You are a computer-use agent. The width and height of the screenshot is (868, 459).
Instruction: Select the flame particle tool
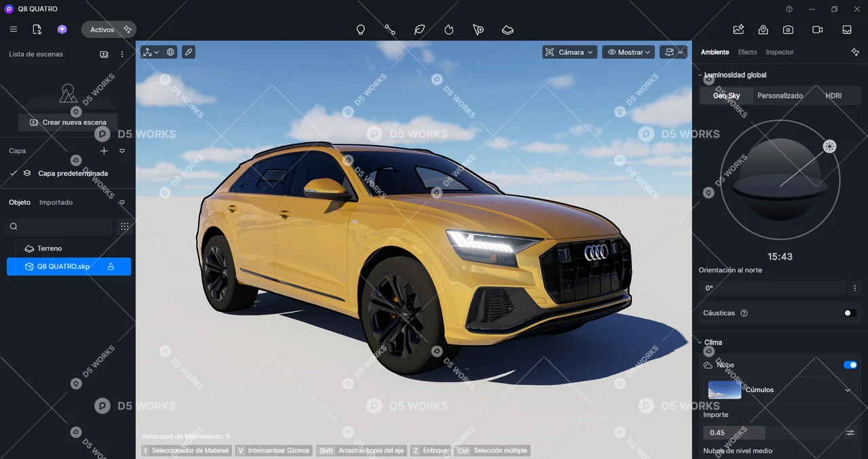click(449, 30)
